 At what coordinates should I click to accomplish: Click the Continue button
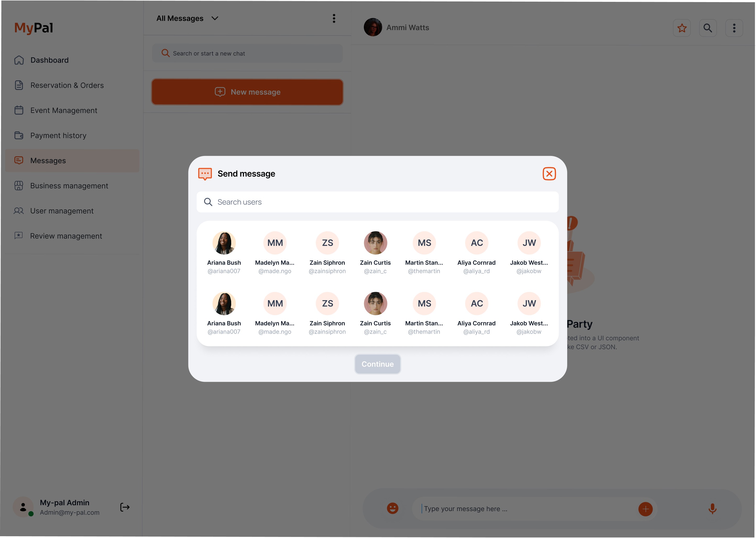coord(378,364)
